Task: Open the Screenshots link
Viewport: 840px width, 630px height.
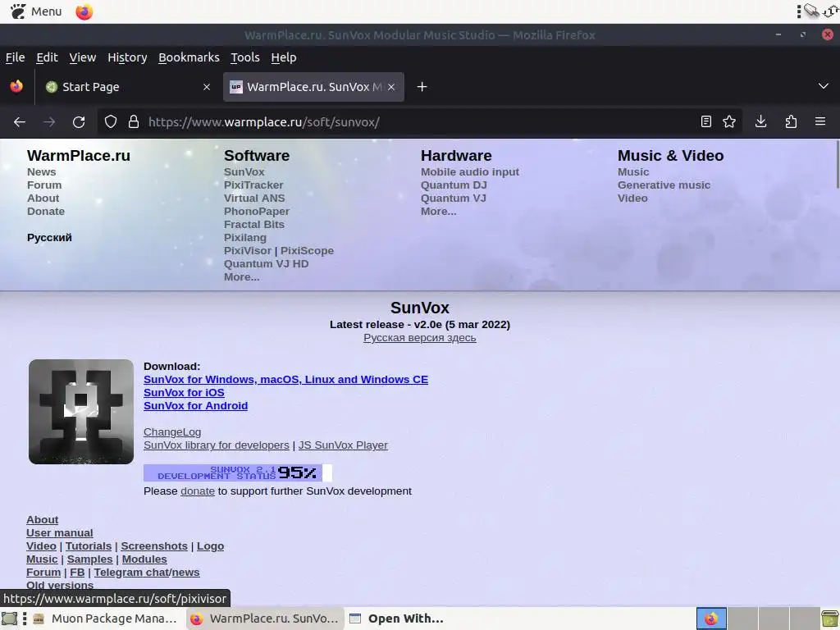Action: 153,546
